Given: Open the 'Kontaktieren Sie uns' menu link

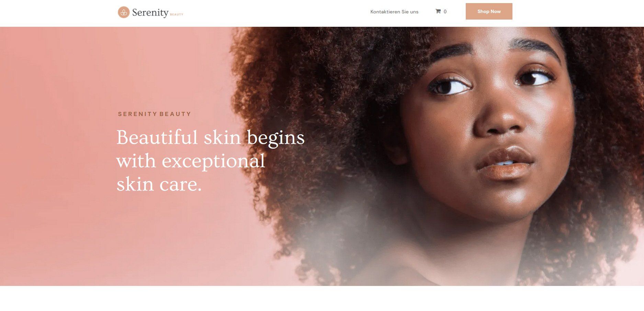Looking at the screenshot, I should [x=394, y=12].
